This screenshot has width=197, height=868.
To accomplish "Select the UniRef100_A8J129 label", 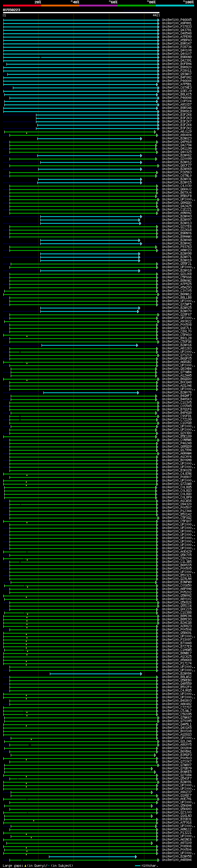I will pos(177,132).
